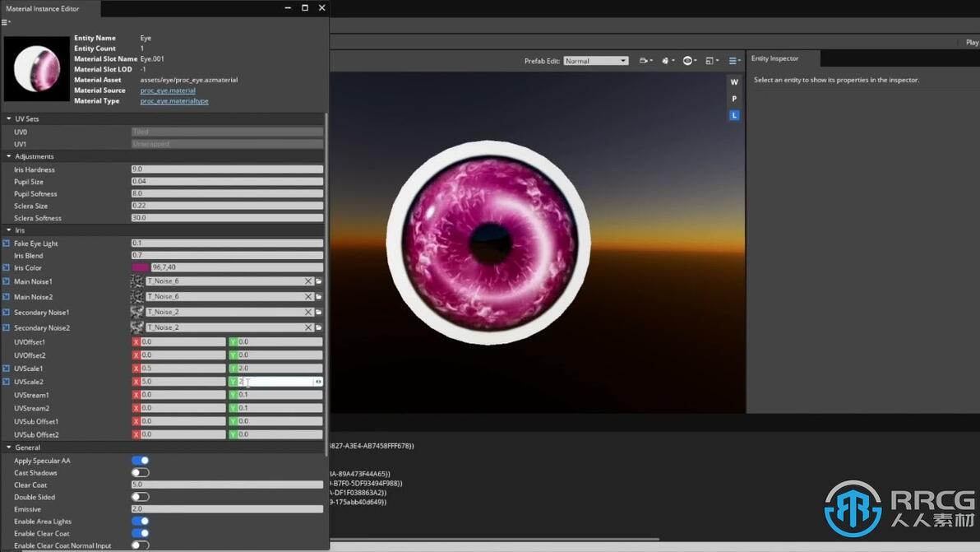Viewport: 980px width, 552px height.
Task: Click the override icon beside UVScale1
Action: coord(7,369)
